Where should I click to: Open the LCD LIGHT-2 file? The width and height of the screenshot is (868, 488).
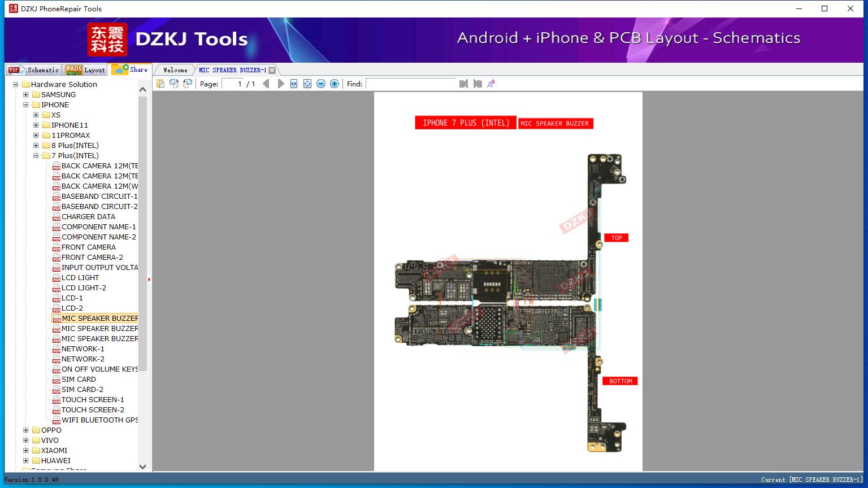pyautogui.click(x=84, y=288)
